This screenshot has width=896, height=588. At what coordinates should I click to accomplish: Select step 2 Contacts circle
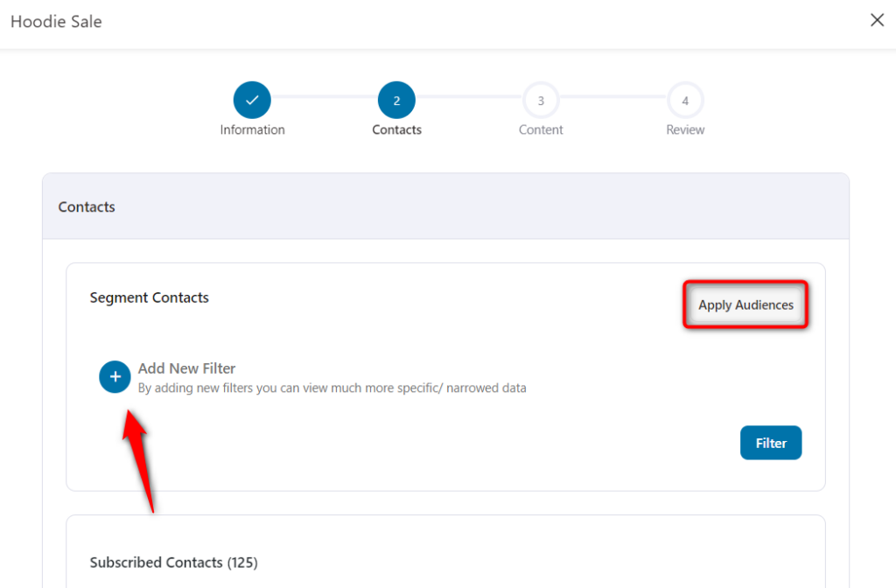click(x=396, y=100)
